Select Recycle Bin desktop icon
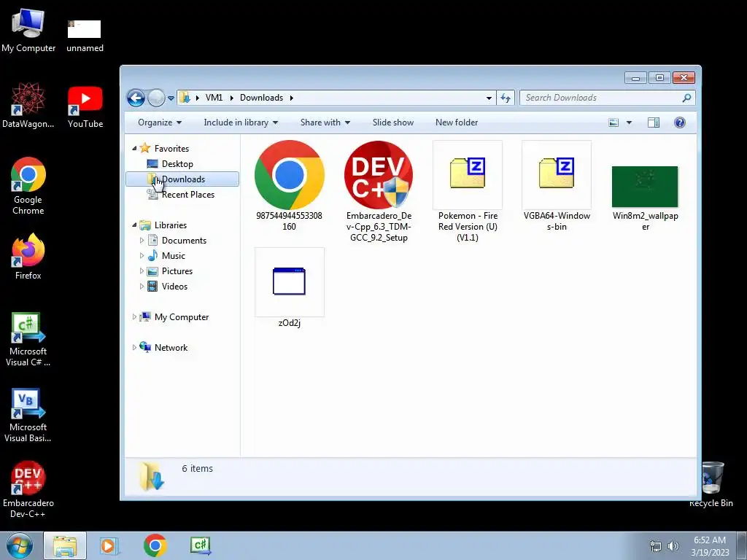Screen dimensions: 747x560 [x=711, y=485]
